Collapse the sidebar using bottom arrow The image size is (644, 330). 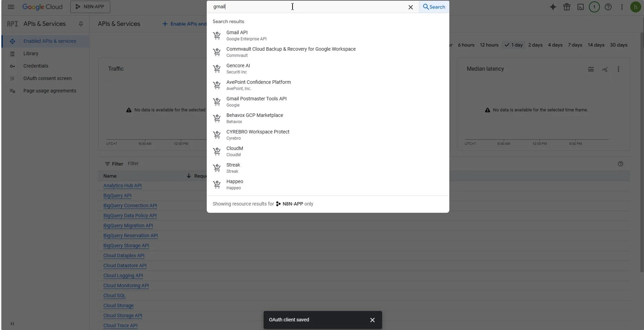(12, 323)
